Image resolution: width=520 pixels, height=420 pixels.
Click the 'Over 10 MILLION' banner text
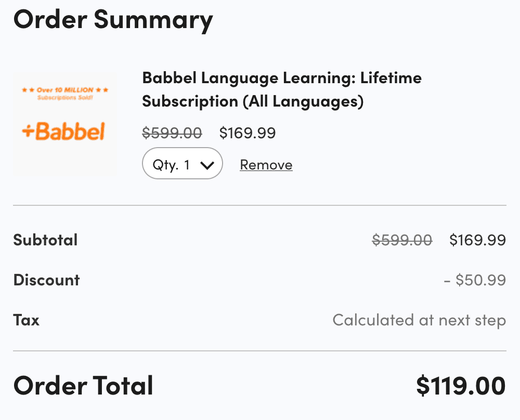click(64, 90)
